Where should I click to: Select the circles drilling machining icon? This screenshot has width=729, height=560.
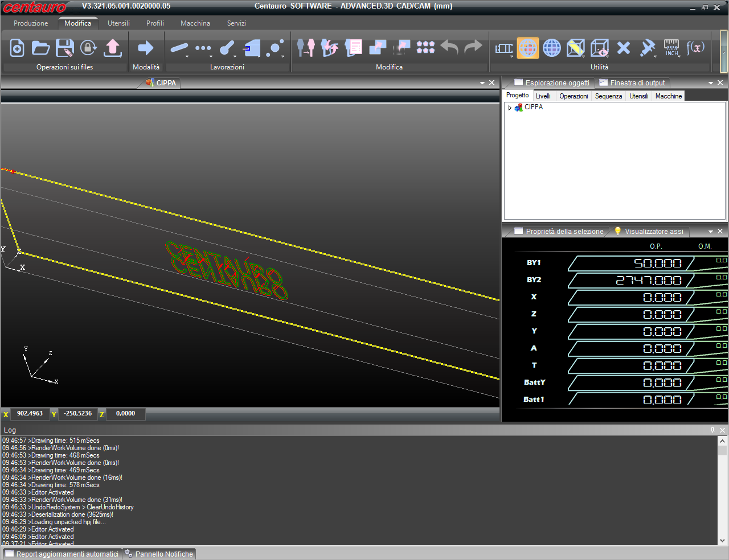coord(275,48)
